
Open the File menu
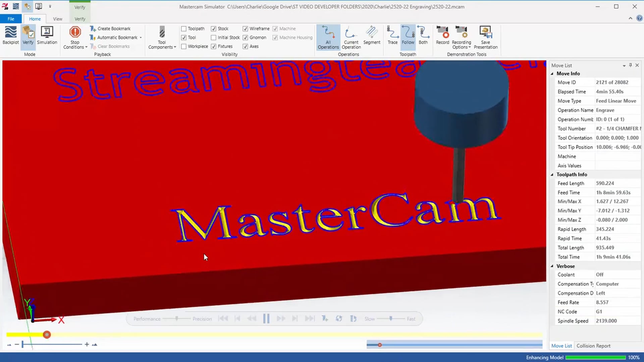pyautogui.click(x=11, y=19)
